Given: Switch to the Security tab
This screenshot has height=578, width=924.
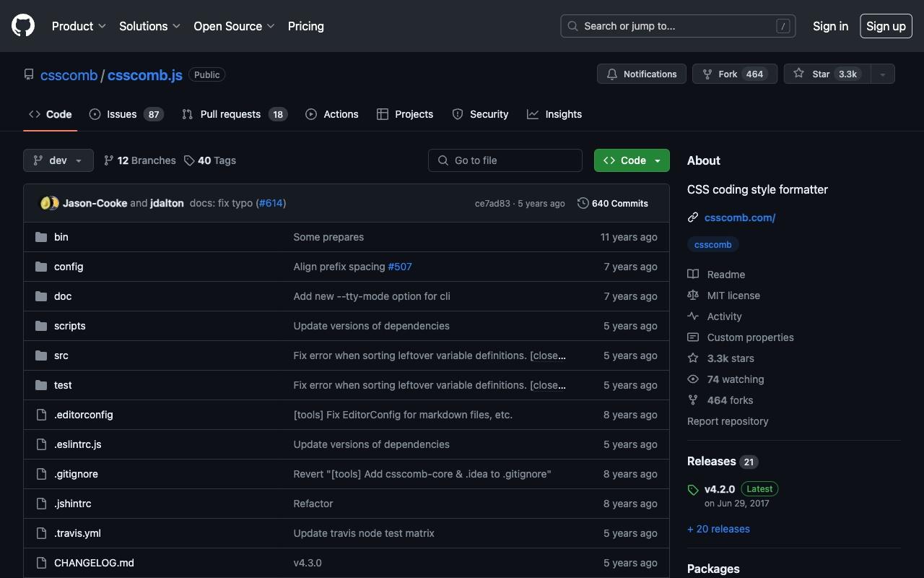Looking at the screenshot, I should click(480, 114).
